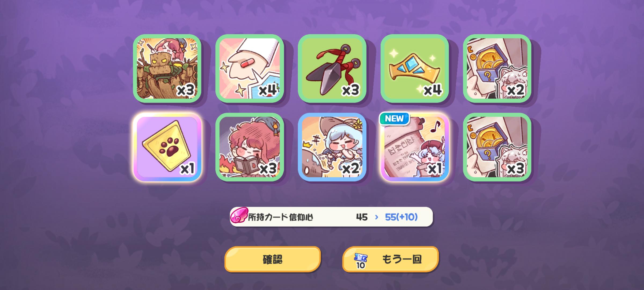Open the NEW scroll card x1
This screenshot has width=644, height=290.
(415, 147)
